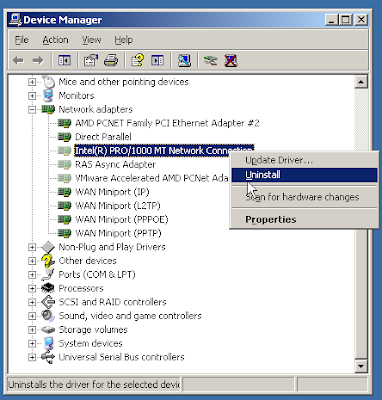
Task: Click the icon beside Direct Parallel
Action: [x=65, y=137]
